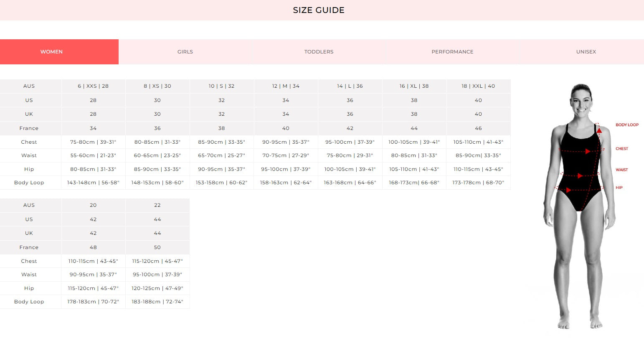The image size is (644, 351).
Task: Select AUS size 22 header cell
Action: click(157, 205)
